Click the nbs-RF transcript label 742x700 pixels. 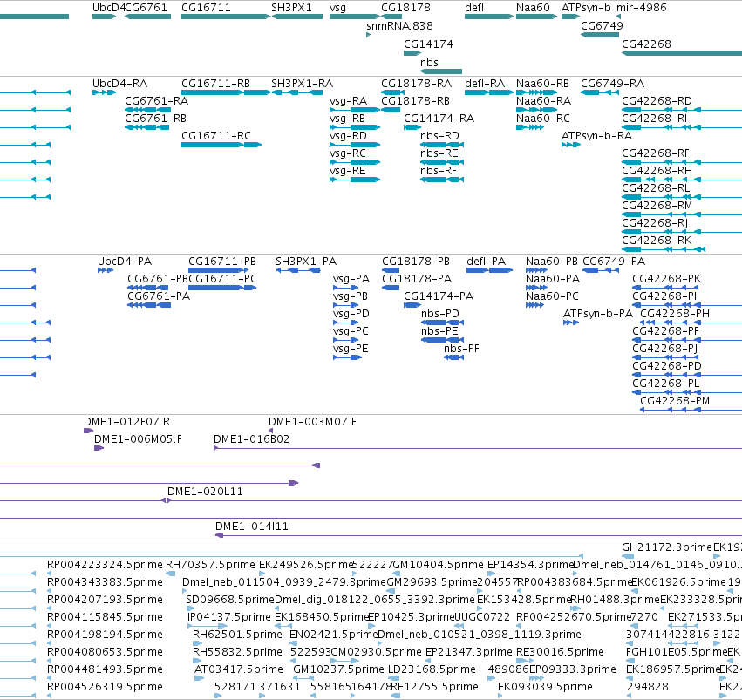point(439,171)
